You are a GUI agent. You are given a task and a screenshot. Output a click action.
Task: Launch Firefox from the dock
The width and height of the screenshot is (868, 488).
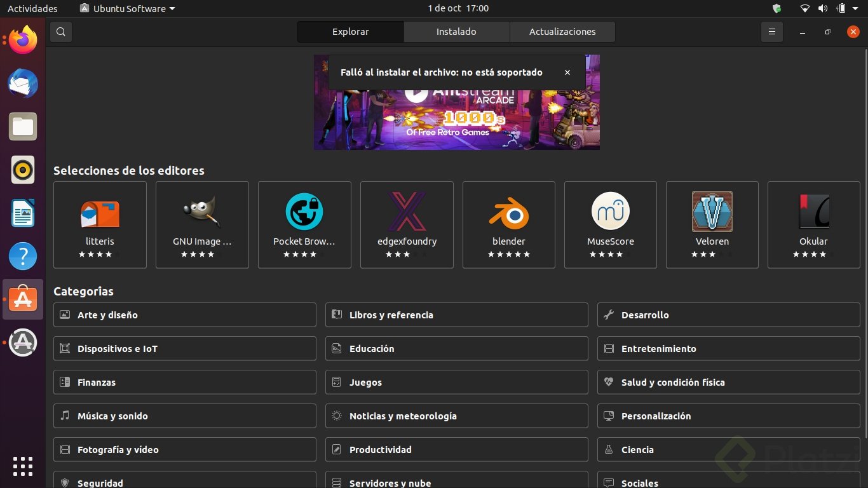coord(22,39)
